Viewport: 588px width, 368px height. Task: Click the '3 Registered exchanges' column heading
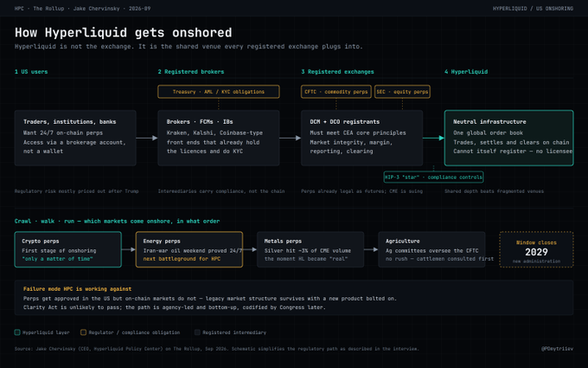(337, 72)
